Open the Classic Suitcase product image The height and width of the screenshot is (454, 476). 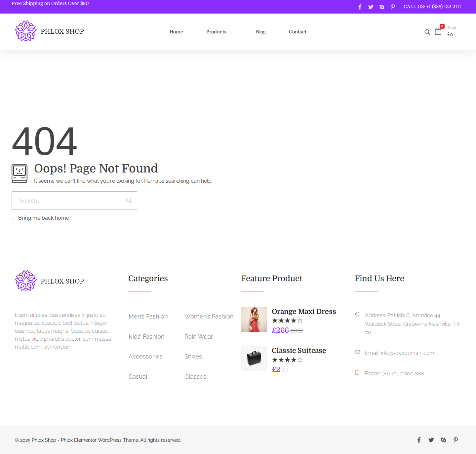[254, 359]
